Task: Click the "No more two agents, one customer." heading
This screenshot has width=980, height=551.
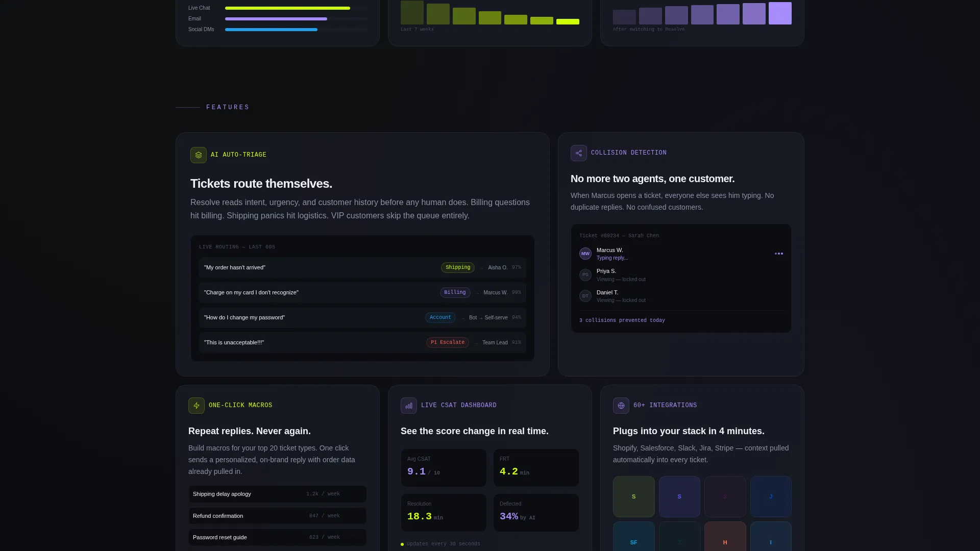Action: pyautogui.click(x=652, y=179)
